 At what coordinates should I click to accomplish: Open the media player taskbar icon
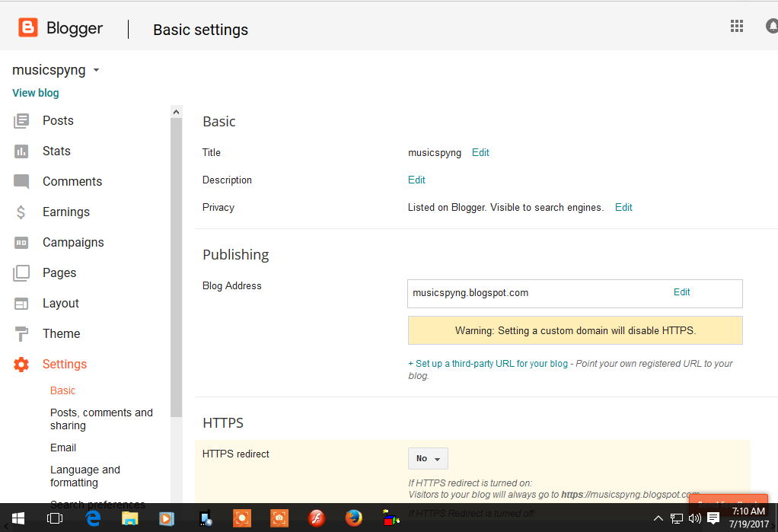click(x=167, y=518)
